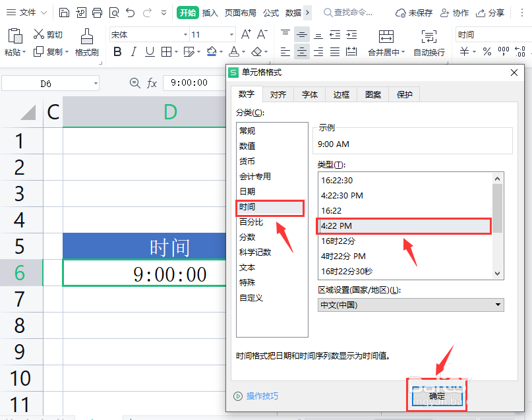Screen dimensions: 532x420
Task: Increase font size with A+ icon
Action: (246, 34)
